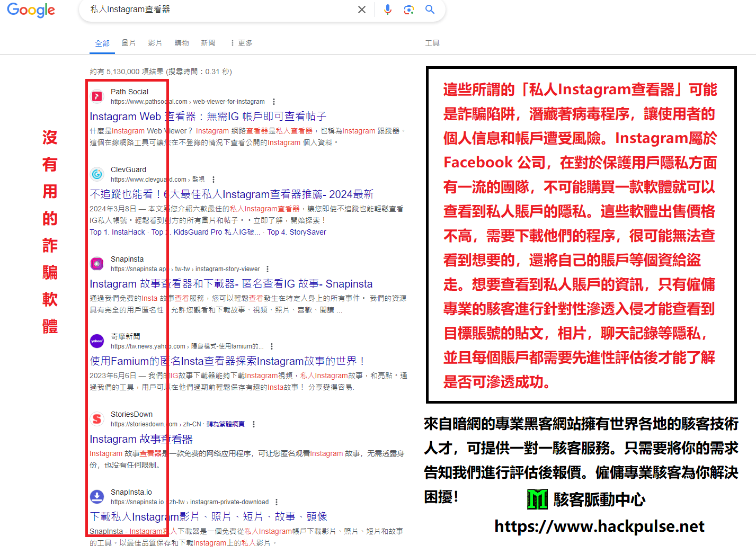The width and height of the screenshot is (756, 554).
Task: Click the 'ClevGuard' site name
Action: (x=128, y=169)
